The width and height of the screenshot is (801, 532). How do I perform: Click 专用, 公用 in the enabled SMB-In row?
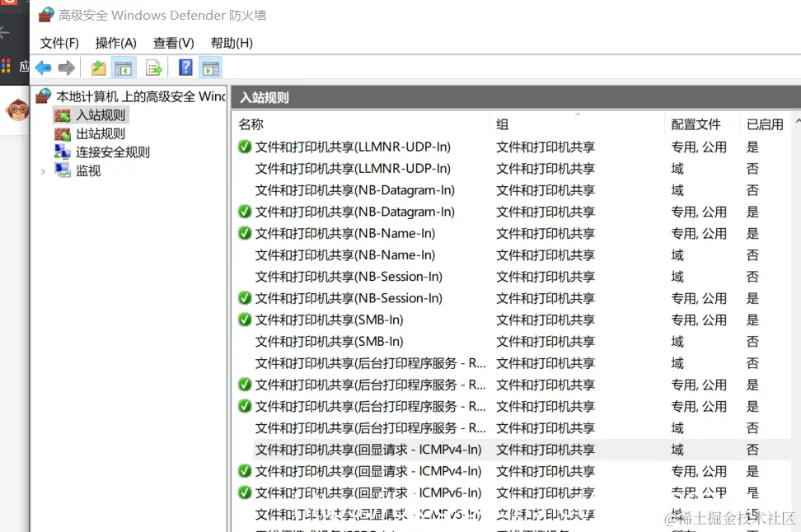699,320
